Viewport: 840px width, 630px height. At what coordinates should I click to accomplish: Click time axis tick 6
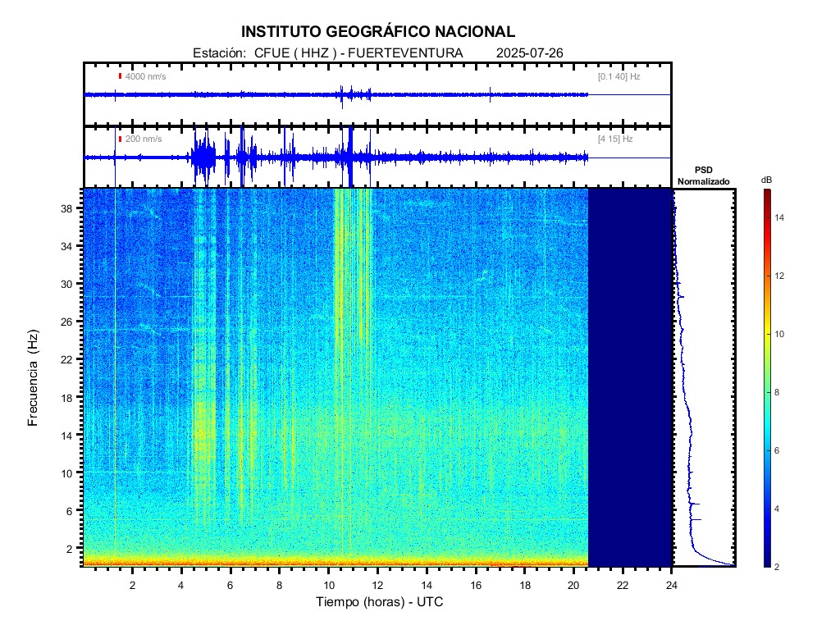point(231,585)
